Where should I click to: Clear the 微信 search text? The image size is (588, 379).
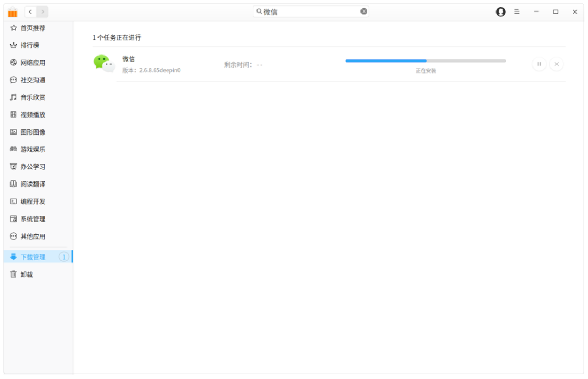coord(364,11)
